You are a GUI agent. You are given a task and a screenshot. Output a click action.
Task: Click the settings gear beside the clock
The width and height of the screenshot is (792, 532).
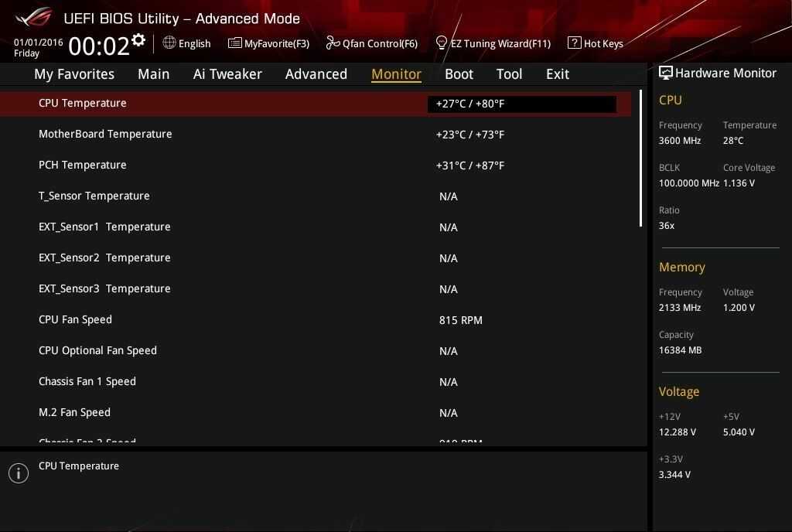(x=138, y=40)
